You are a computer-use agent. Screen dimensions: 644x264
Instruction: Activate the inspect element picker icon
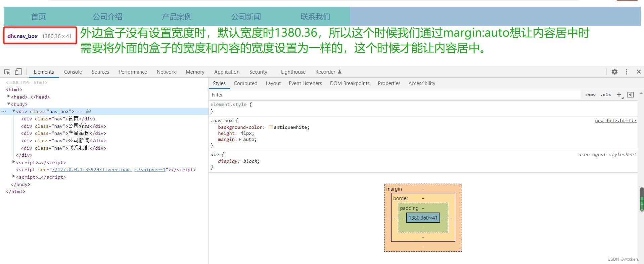tap(7, 72)
